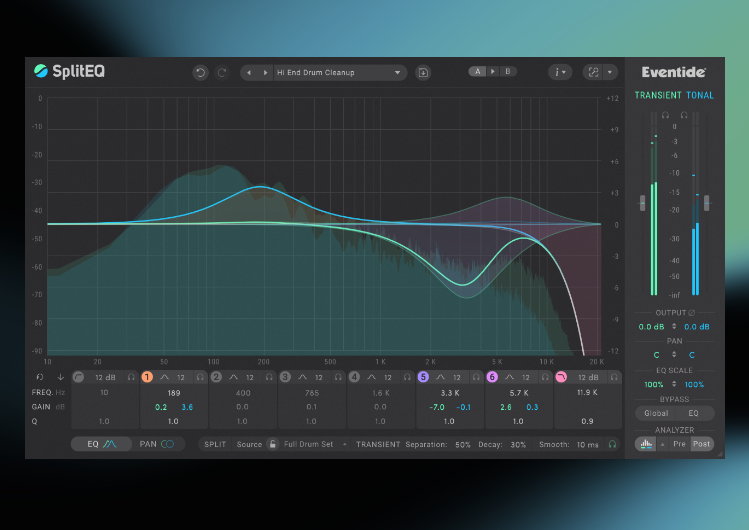Viewport: 749px width, 530px height.
Task: Go to the next preset
Action: [265, 73]
